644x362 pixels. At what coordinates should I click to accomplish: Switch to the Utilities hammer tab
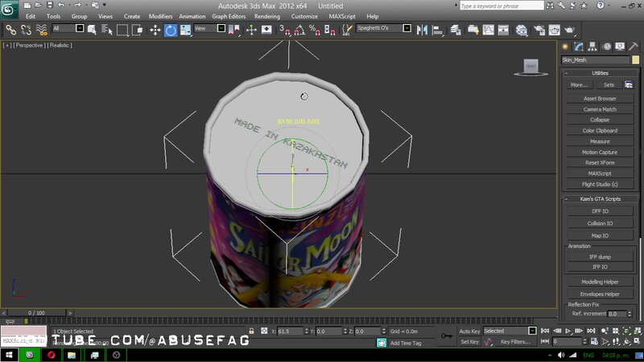point(634,47)
